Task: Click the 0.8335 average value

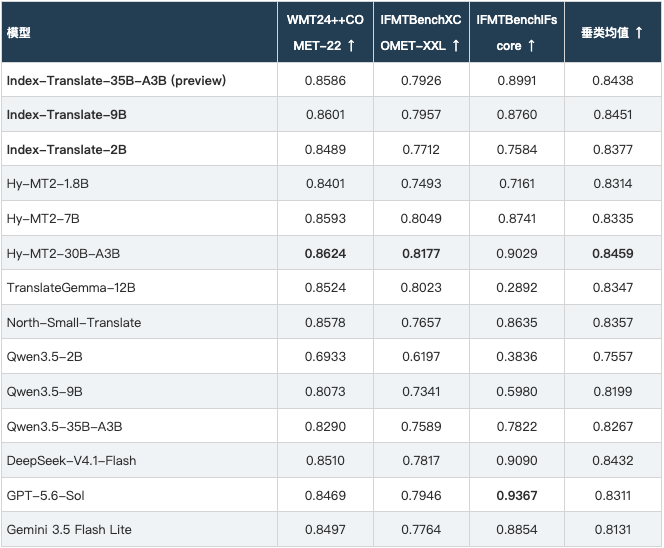Action: pos(613,219)
